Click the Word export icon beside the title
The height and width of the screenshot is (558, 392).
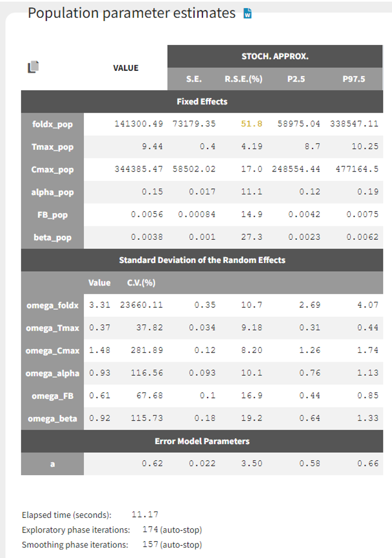point(248,14)
